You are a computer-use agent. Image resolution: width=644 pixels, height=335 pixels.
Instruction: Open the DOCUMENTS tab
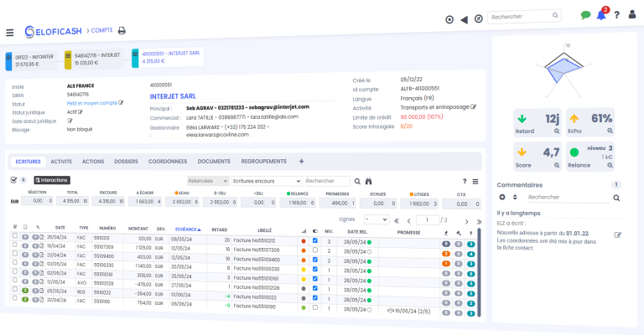point(214,161)
